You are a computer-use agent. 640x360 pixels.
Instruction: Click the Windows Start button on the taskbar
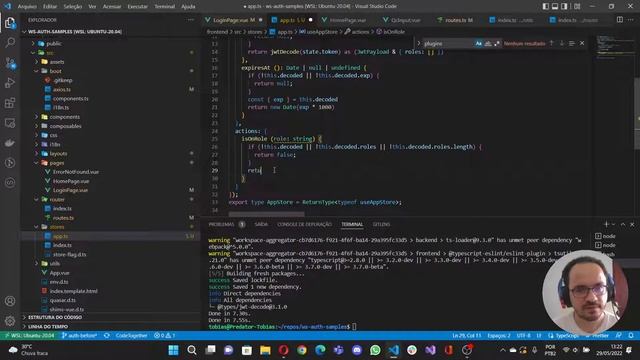pyautogui.click(x=173, y=350)
